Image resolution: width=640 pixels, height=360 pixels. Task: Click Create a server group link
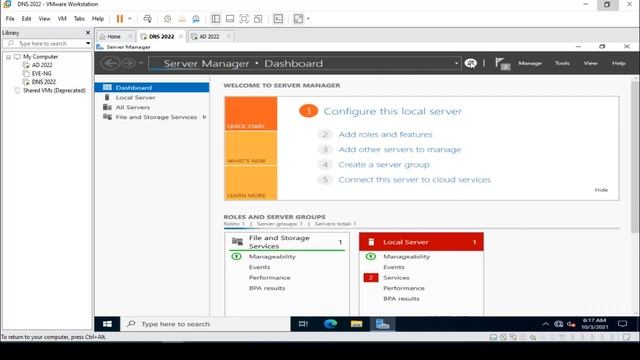[384, 164]
